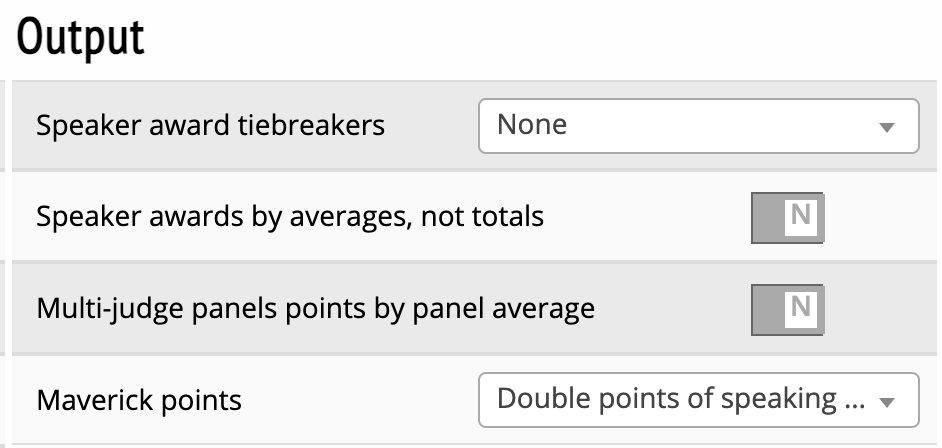Click gray track of speaker averages toggle
Screen dimensions: 942x448
tap(766, 217)
